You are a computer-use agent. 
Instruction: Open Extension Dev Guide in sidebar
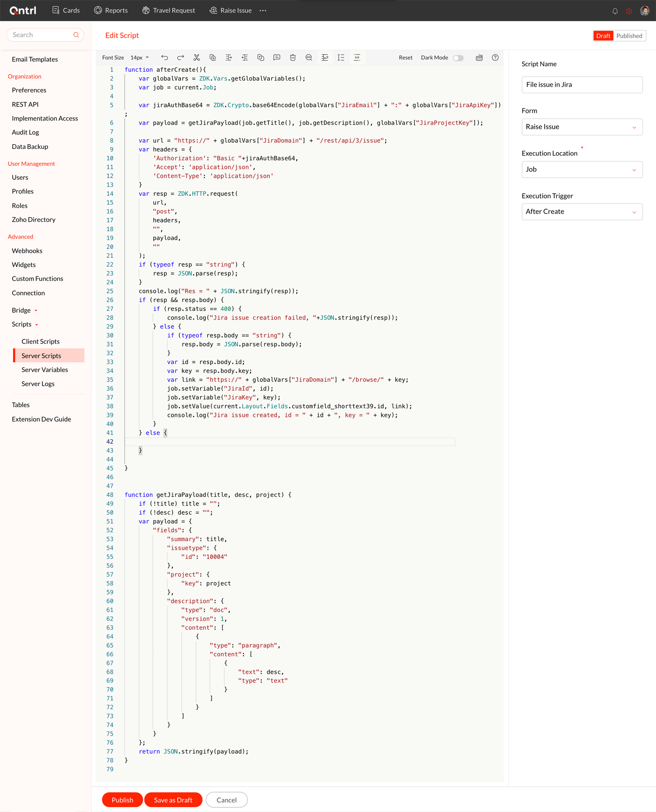click(x=41, y=419)
